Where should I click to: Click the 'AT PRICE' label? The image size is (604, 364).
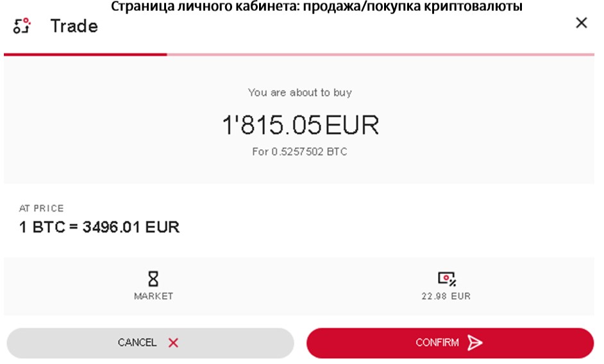click(x=41, y=208)
